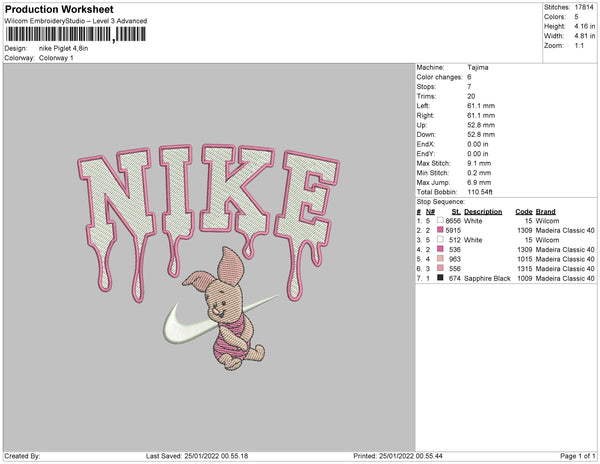Select code 1315 in the stop sequence
The width and height of the screenshot is (600, 464).
tap(525, 269)
